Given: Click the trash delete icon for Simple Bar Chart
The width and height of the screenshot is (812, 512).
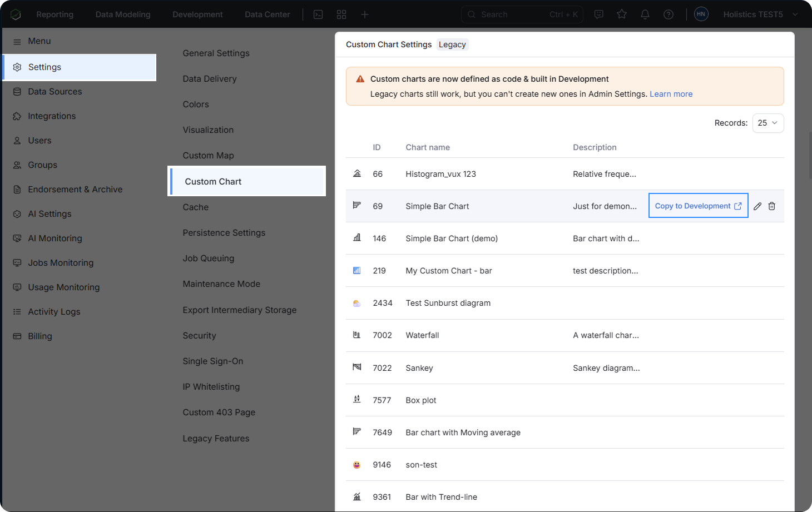Looking at the screenshot, I should tap(772, 206).
